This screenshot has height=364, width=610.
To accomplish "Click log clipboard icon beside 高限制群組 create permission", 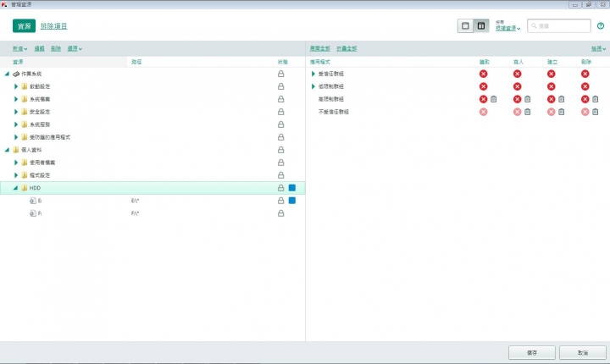I will point(561,99).
